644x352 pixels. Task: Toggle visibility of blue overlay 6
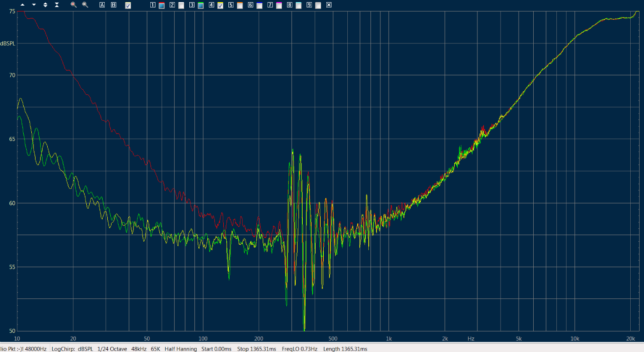tap(259, 6)
